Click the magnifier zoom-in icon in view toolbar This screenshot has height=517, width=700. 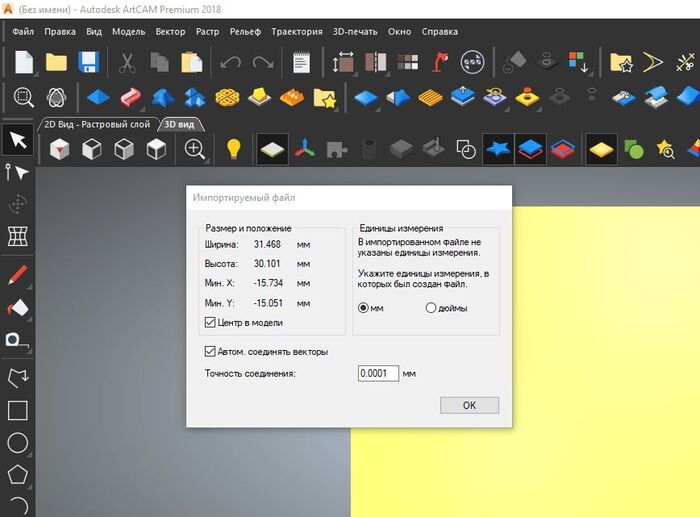[194, 150]
